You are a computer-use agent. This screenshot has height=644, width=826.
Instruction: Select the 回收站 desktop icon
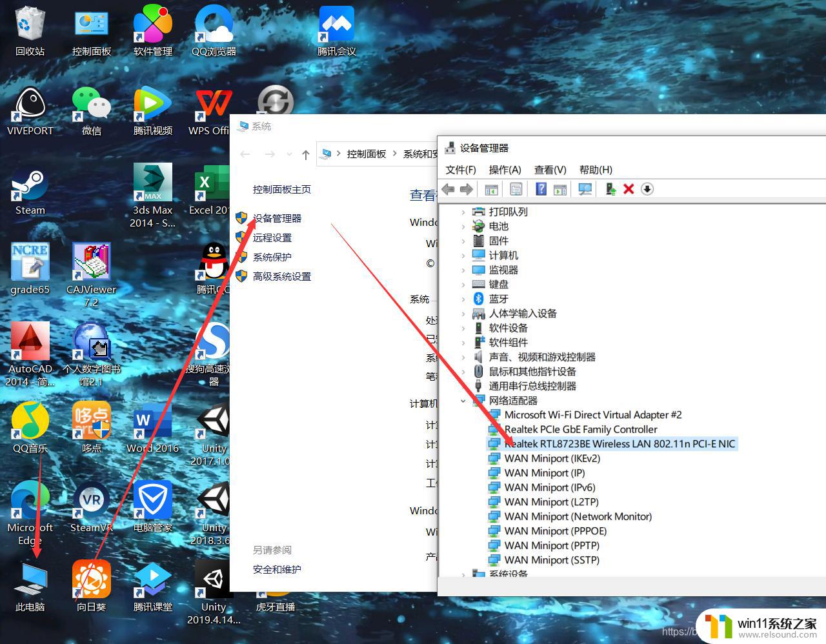pos(30,31)
